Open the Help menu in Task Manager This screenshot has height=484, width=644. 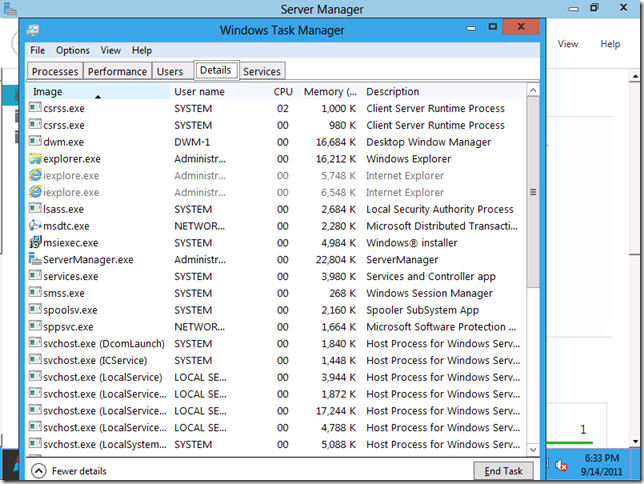pos(142,50)
